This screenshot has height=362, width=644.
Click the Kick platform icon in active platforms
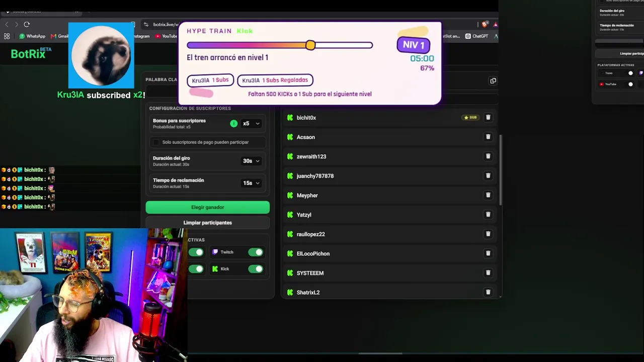pos(215,269)
